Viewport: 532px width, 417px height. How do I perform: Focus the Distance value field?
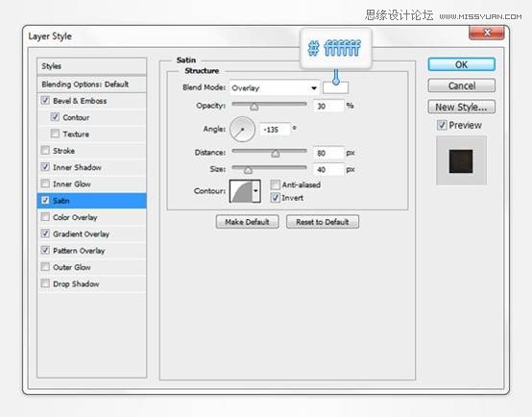(x=328, y=153)
